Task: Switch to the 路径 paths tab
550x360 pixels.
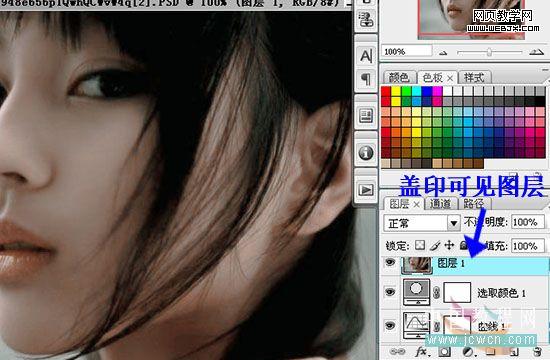Action: pyautogui.click(x=474, y=204)
